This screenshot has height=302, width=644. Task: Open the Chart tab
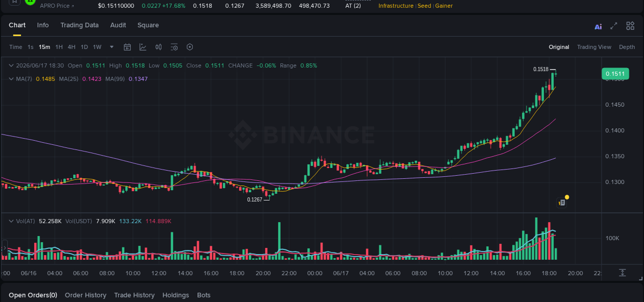17,25
